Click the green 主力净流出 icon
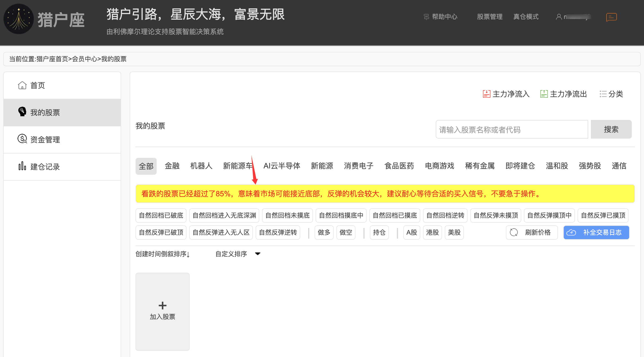 (x=544, y=94)
